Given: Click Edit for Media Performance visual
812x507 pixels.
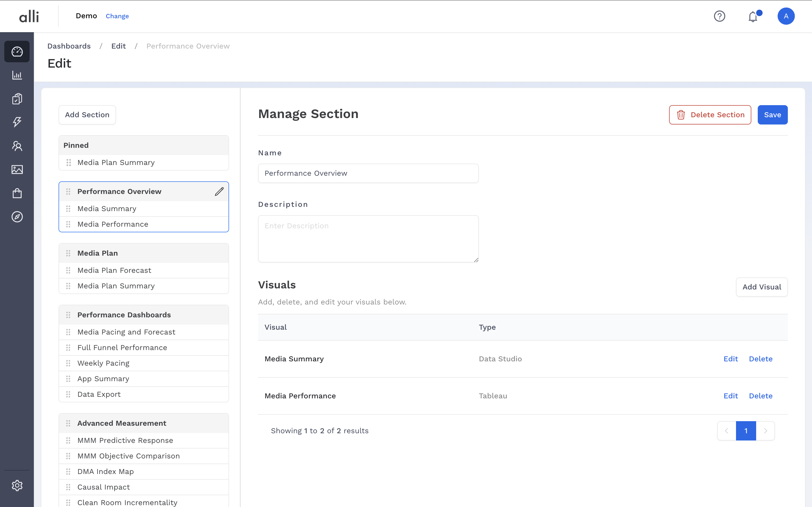Looking at the screenshot, I should (730, 396).
